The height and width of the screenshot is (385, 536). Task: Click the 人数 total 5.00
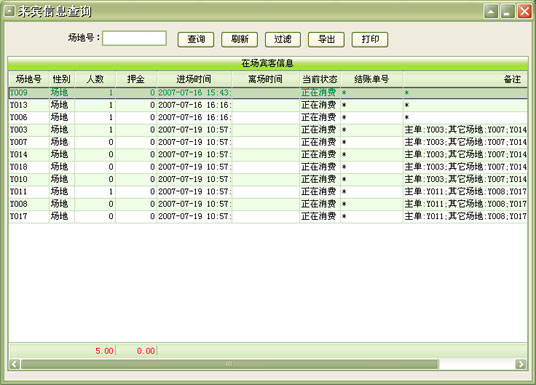pos(104,351)
